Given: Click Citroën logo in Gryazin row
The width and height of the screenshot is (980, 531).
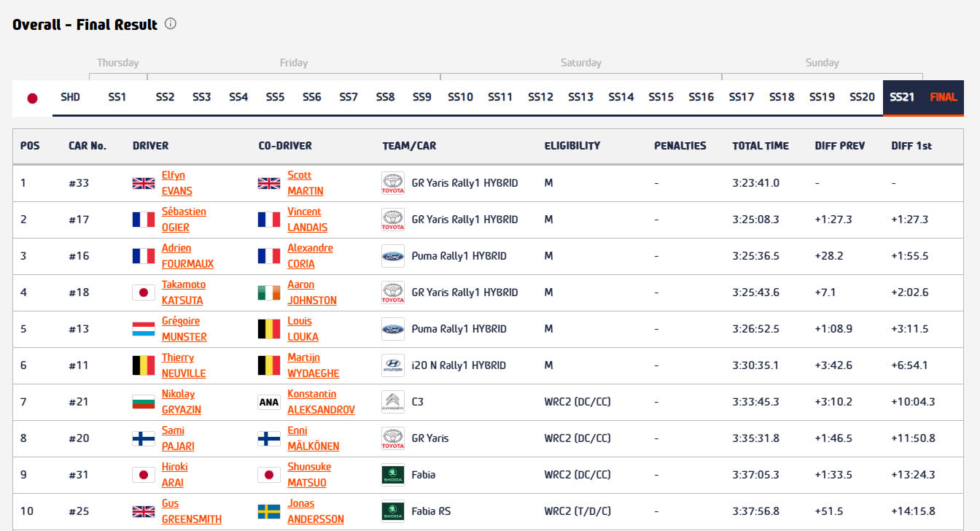Looking at the screenshot, I should point(392,402).
